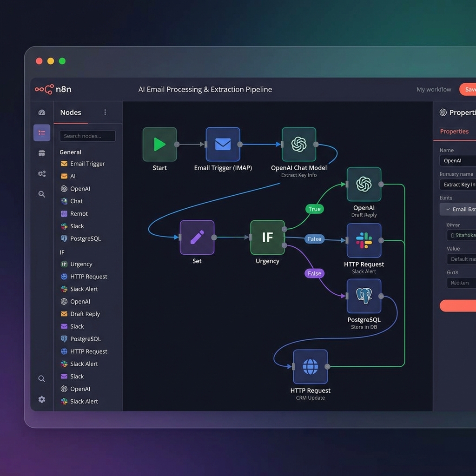Select the Start node on the canvas
This screenshot has height=476, width=476.
pos(160,144)
